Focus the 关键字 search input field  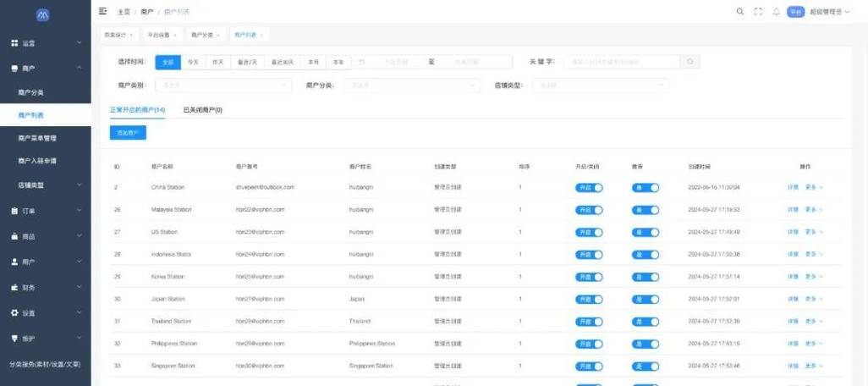pos(623,62)
